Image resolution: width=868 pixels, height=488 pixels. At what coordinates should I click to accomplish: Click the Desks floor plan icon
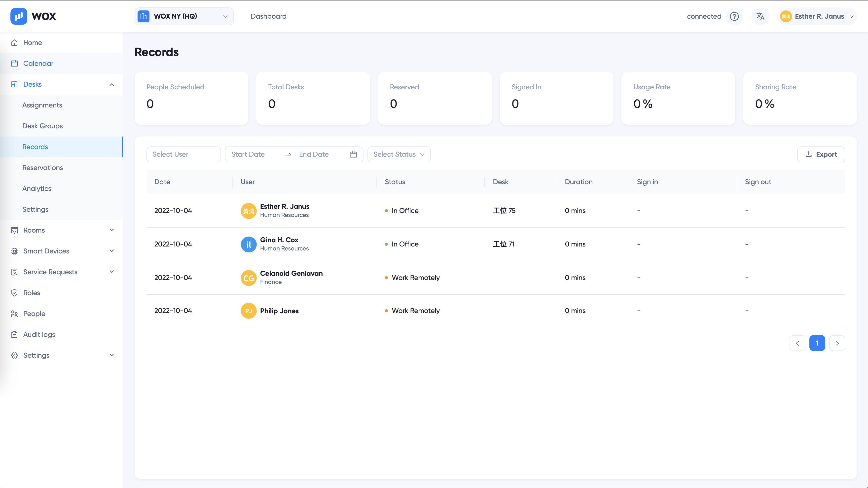tap(14, 84)
